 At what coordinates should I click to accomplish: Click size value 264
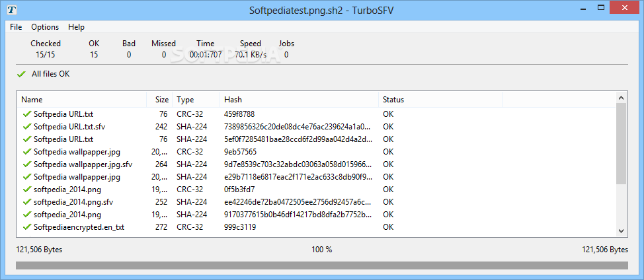pos(161,164)
